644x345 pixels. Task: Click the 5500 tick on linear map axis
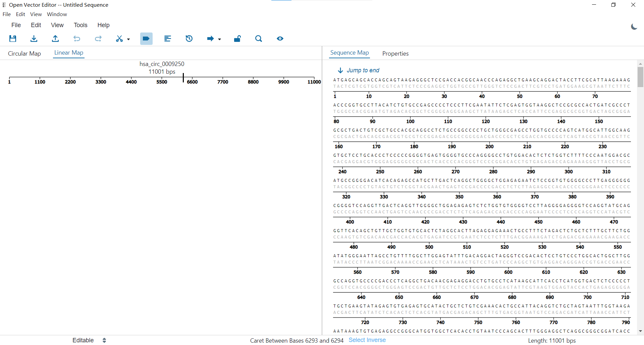point(162,82)
